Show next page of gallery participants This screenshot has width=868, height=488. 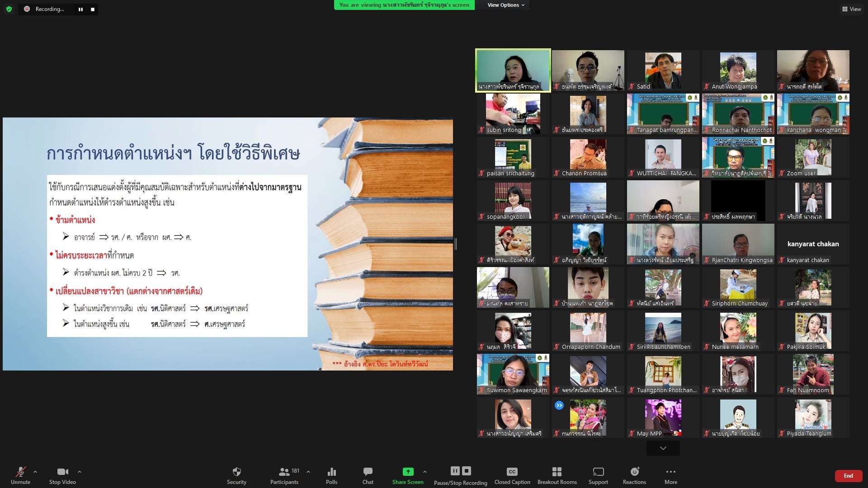click(663, 448)
